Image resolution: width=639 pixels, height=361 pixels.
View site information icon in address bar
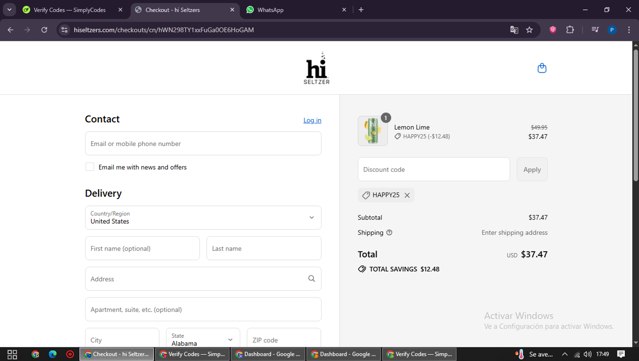tap(64, 30)
